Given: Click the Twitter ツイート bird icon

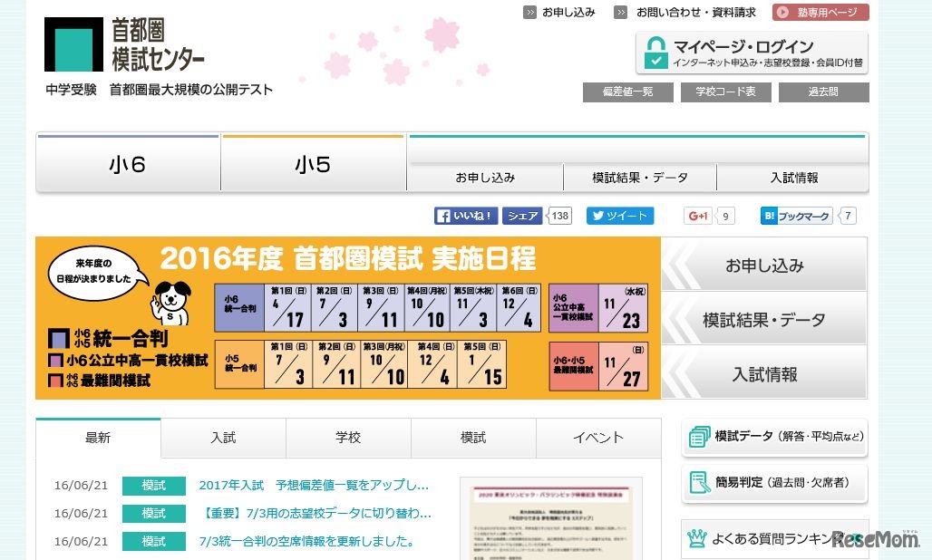Looking at the screenshot, I should [599, 216].
